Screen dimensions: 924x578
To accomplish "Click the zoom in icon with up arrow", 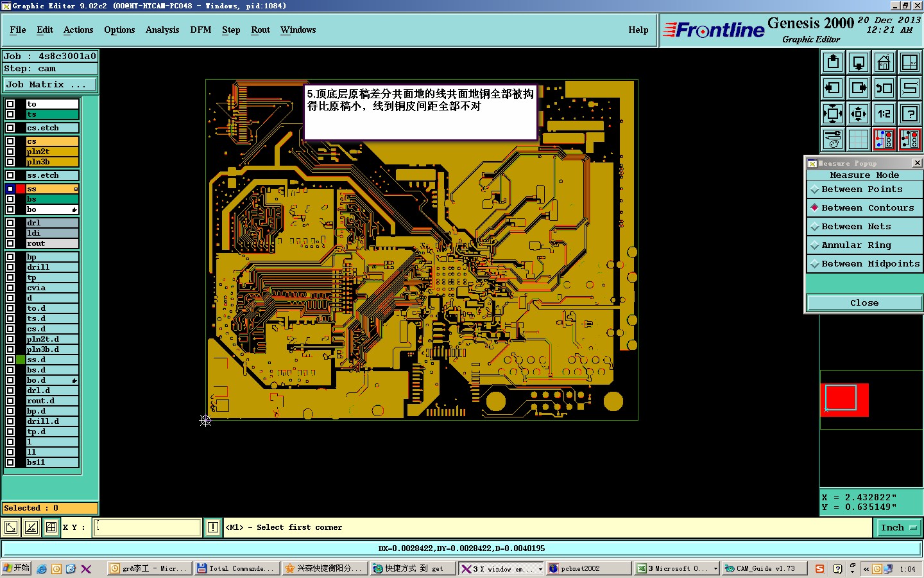I will point(833,63).
